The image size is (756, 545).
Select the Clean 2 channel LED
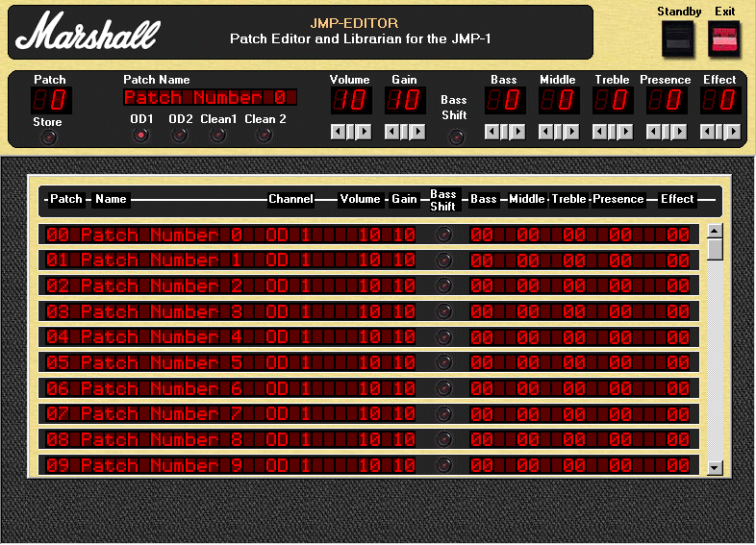[264, 136]
